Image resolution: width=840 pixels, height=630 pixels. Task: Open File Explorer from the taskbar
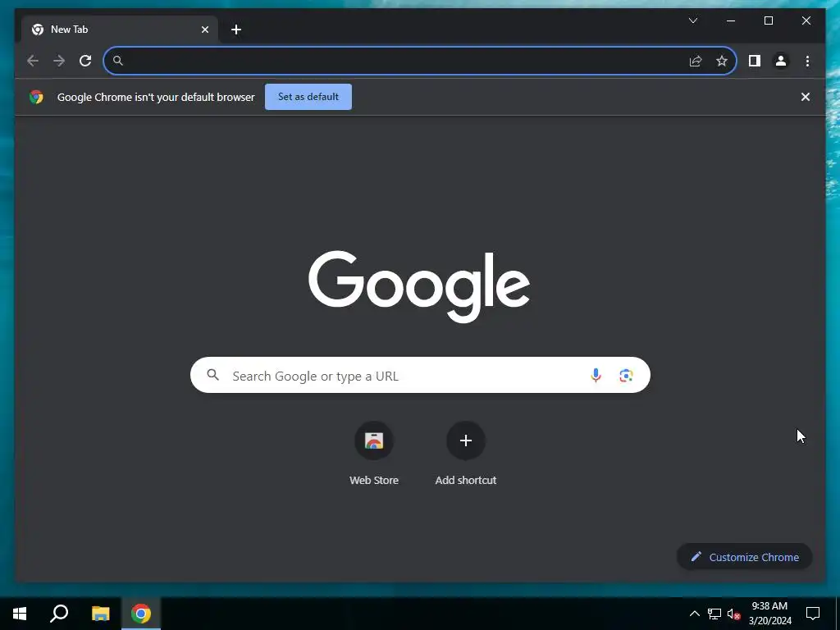[100, 614]
